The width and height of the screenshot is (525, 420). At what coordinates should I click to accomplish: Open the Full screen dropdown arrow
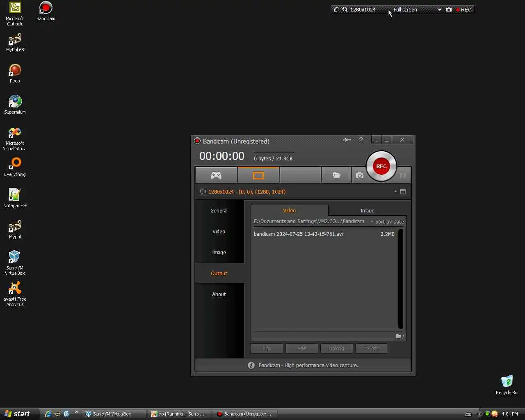tap(440, 9)
